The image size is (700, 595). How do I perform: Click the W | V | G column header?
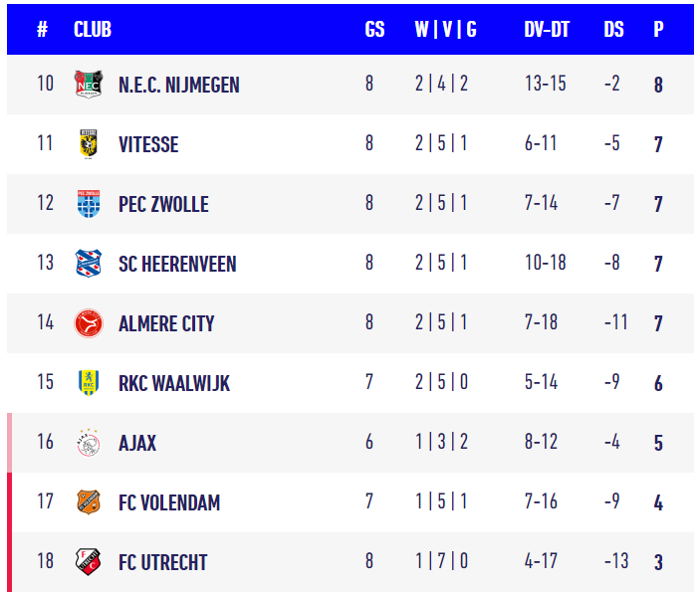(445, 30)
